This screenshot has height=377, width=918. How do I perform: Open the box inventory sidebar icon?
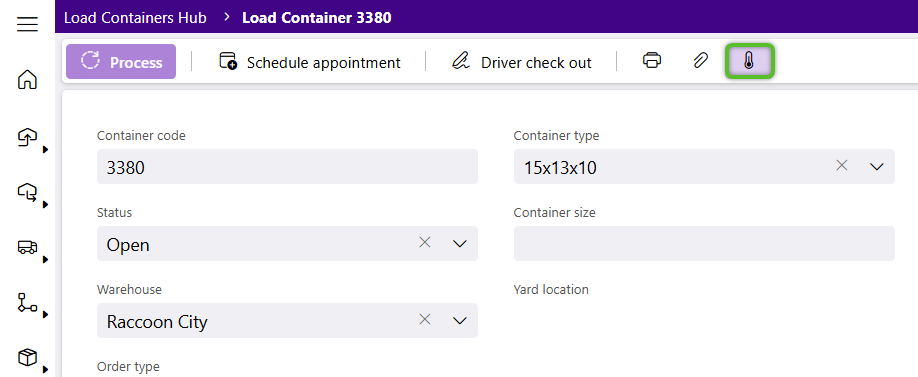(x=27, y=357)
